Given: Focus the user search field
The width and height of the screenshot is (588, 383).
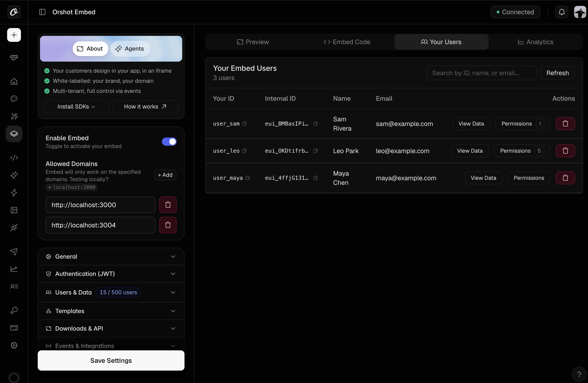Looking at the screenshot, I should tap(481, 73).
